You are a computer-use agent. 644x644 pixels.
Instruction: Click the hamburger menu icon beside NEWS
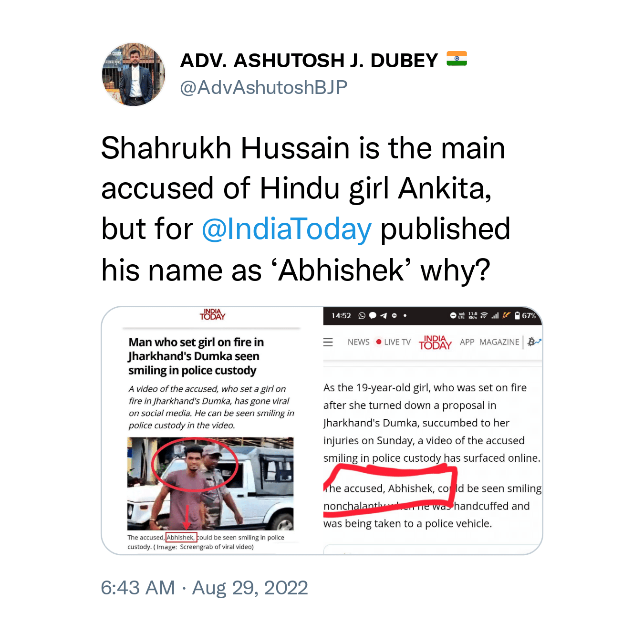tap(328, 342)
